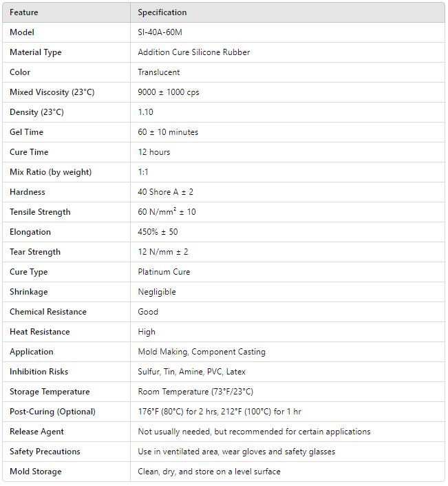Select the 450% ± 50 elongation value

[x=158, y=232]
